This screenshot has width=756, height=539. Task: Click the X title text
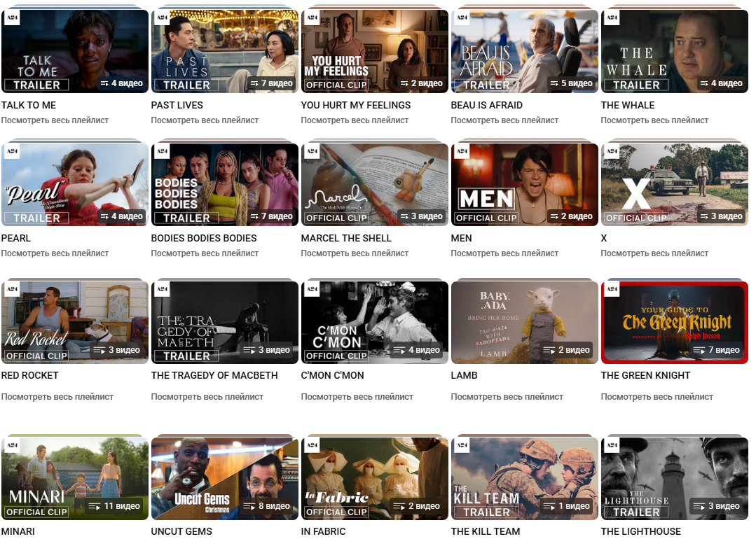coord(604,238)
